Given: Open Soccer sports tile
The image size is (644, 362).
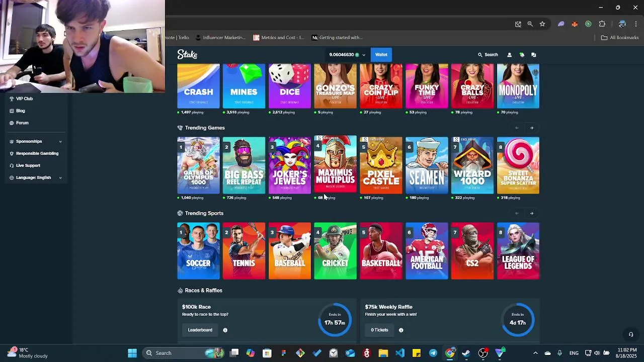Looking at the screenshot, I should click(x=198, y=251).
